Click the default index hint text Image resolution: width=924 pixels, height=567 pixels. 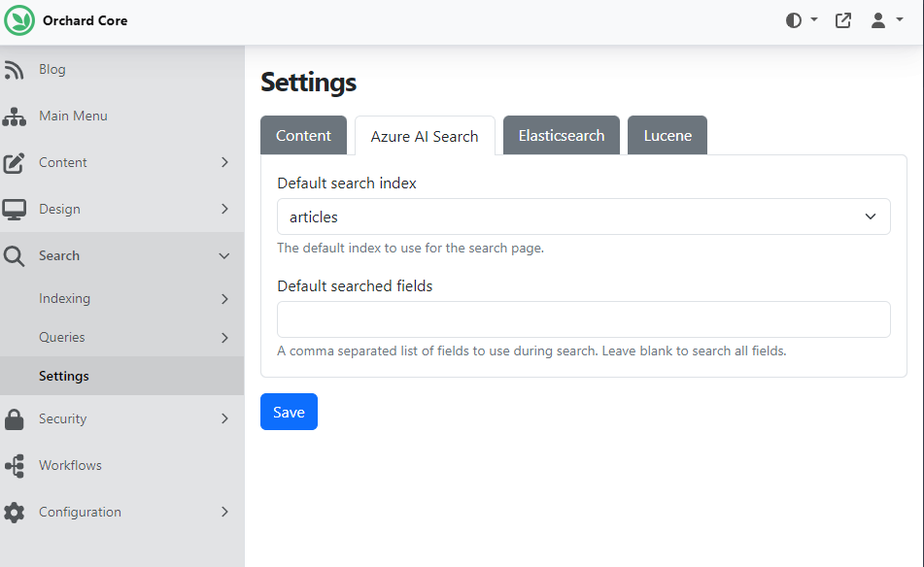410,248
